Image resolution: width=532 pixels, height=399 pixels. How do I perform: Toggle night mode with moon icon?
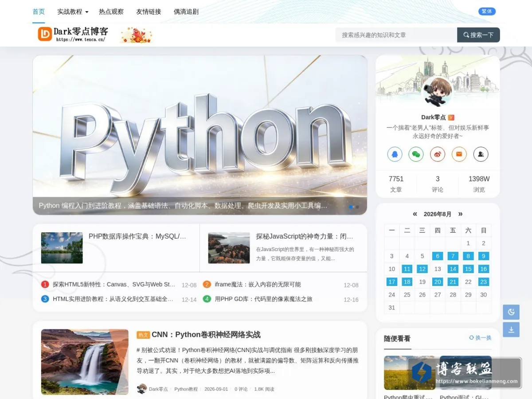(x=511, y=312)
